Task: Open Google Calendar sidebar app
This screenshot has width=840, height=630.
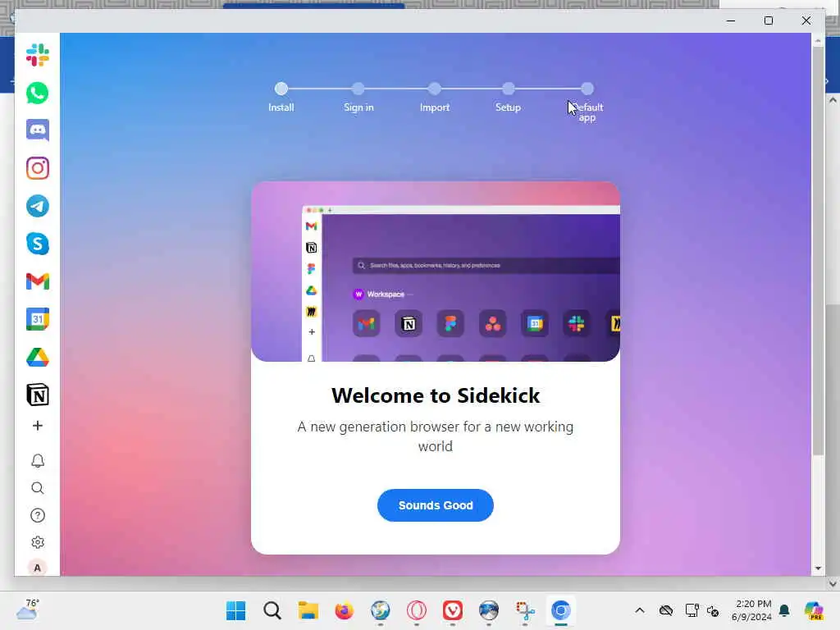Action: click(38, 319)
